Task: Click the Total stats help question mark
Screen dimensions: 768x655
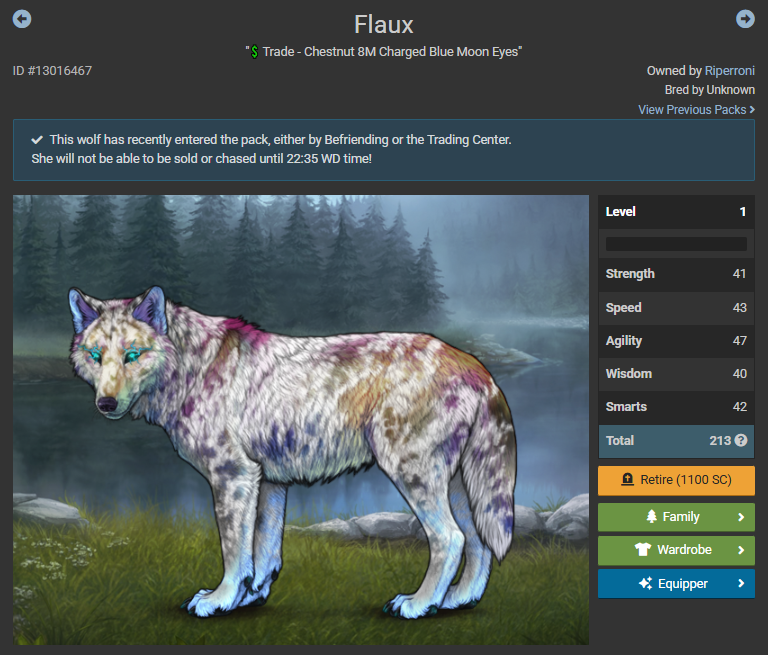Action: tap(741, 440)
